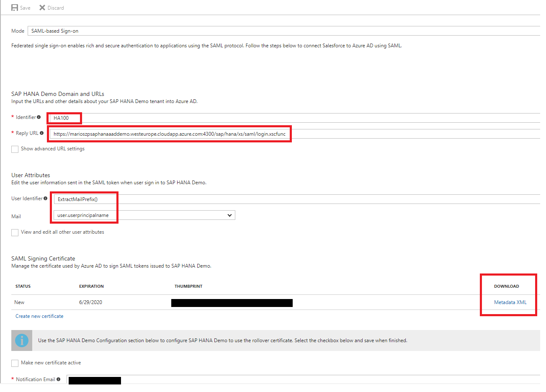
Task: Click inside the Reply URL input field
Action: [x=295, y=134]
